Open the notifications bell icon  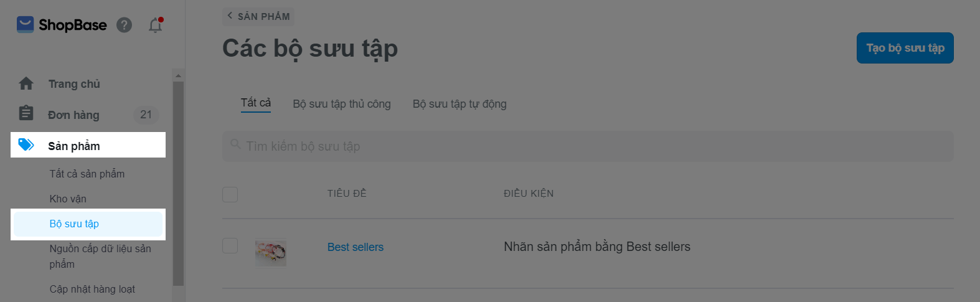(x=155, y=25)
